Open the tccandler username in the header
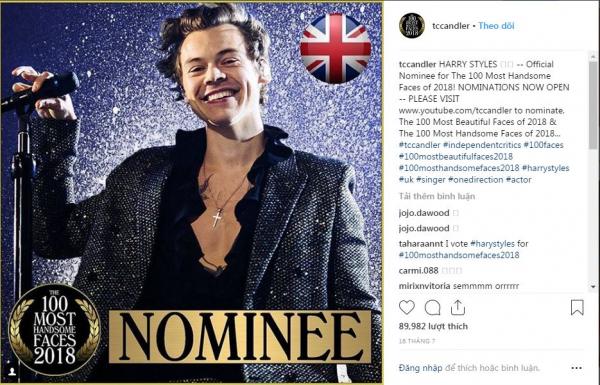Viewport: 600px width, 385px height. [450, 26]
